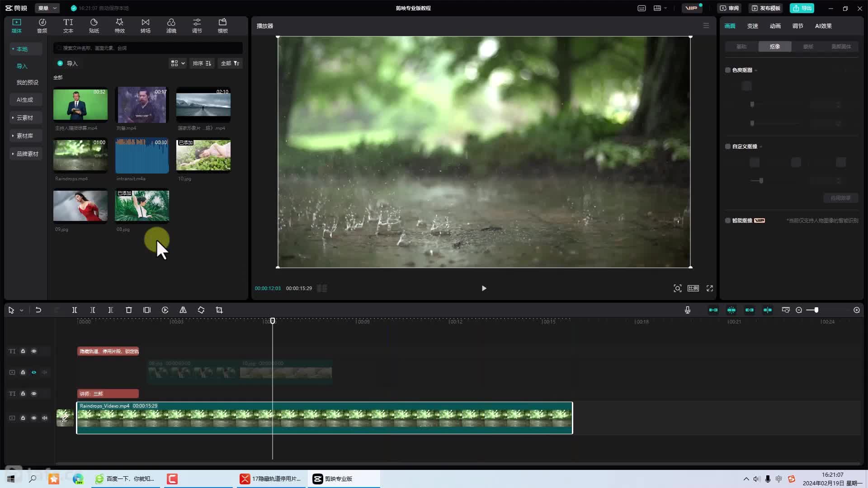868x488 pixels.
Task: Click the VIP button in title bar
Action: pos(692,8)
